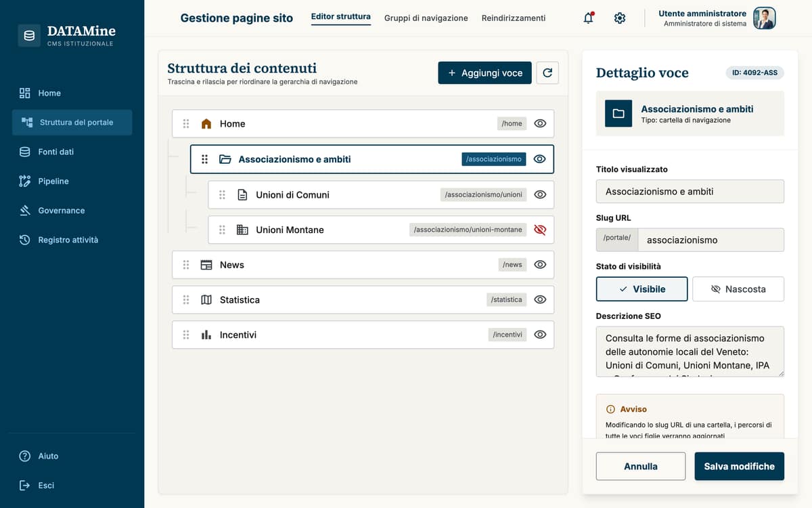Select the Unioni di Comuni tree row
The width and height of the screenshot is (812, 508).
pyautogui.click(x=381, y=194)
